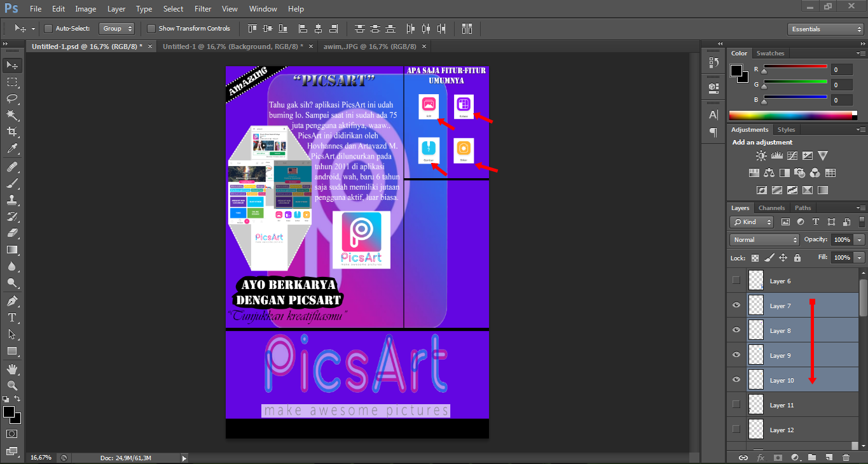Hide Layer 10 with eye icon
Viewport: 868px width, 464px height.
tap(736, 380)
